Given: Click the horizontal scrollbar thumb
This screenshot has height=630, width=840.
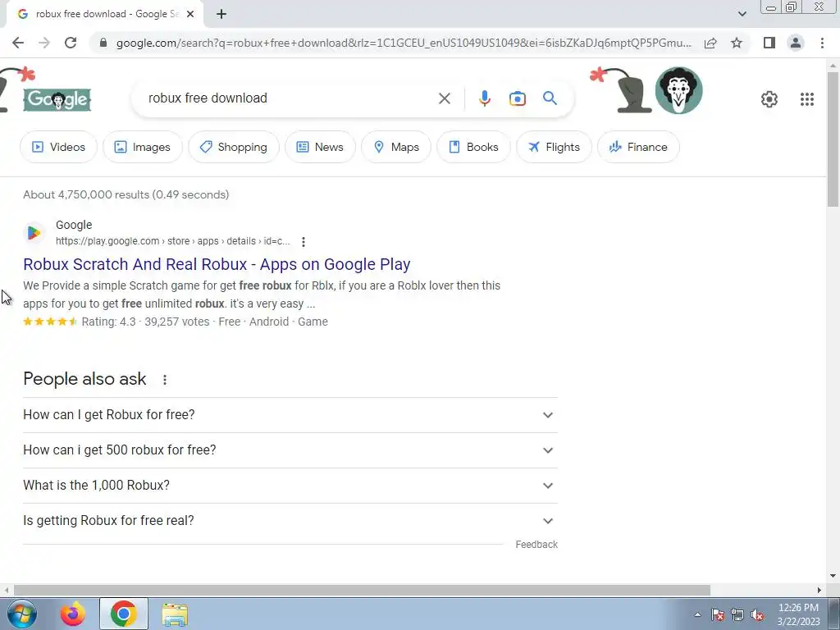Looking at the screenshot, I should click(x=362, y=590).
